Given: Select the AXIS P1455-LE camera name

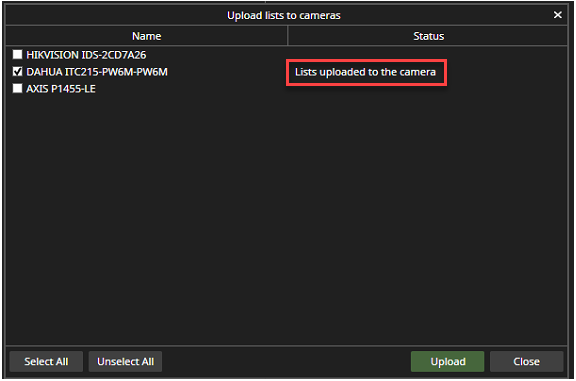Looking at the screenshot, I should 61,89.
